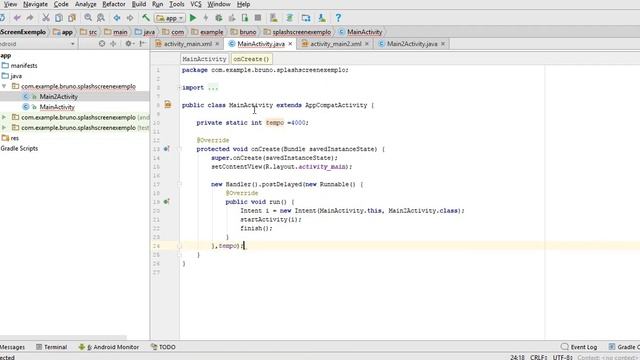This screenshot has height=360, width=640.
Task: Collapse com.example.bruno.splashscreenexemplo main package
Action: (4, 86)
